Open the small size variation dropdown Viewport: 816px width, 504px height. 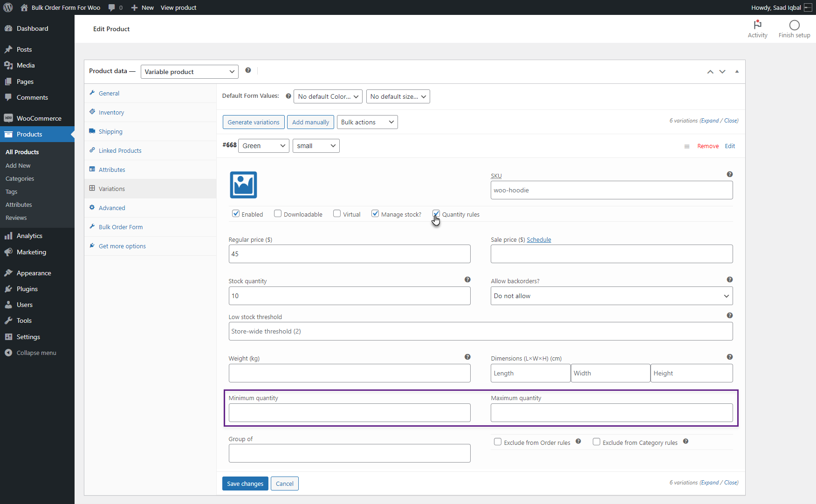pos(316,146)
